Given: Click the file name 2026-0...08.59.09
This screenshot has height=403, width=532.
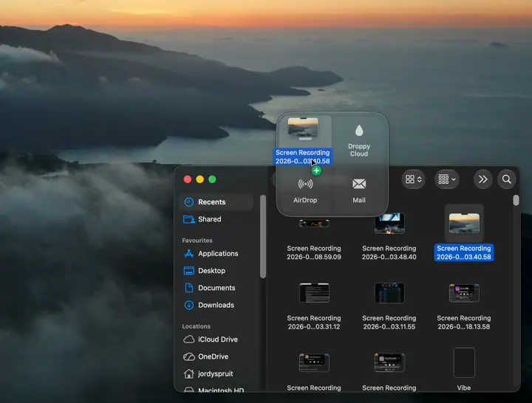Looking at the screenshot, I should pos(314,257).
